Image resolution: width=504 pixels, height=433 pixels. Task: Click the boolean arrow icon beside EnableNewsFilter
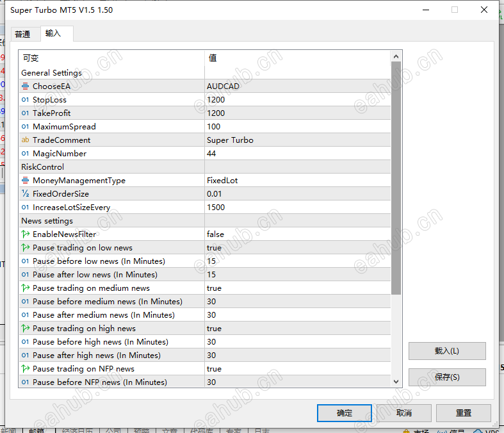[25, 234]
